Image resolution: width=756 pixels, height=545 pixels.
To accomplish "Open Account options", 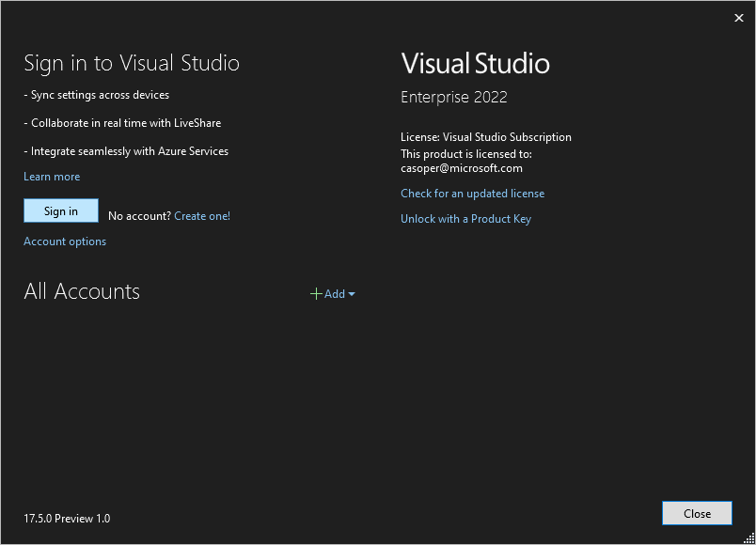I will [x=65, y=241].
